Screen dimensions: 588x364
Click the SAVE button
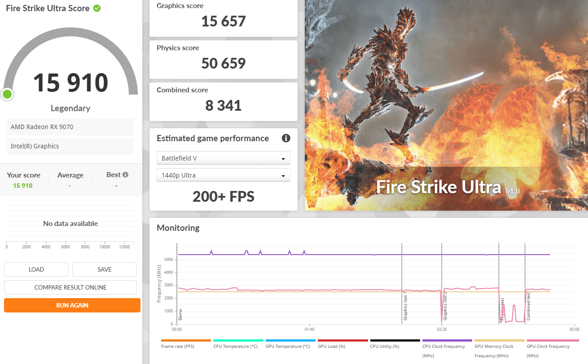pyautogui.click(x=105, y=269)
